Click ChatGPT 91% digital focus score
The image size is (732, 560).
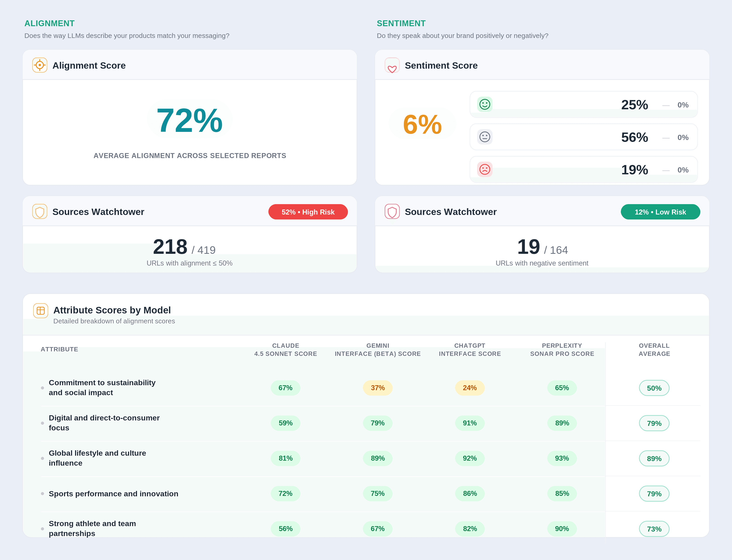tap(469, 423)
